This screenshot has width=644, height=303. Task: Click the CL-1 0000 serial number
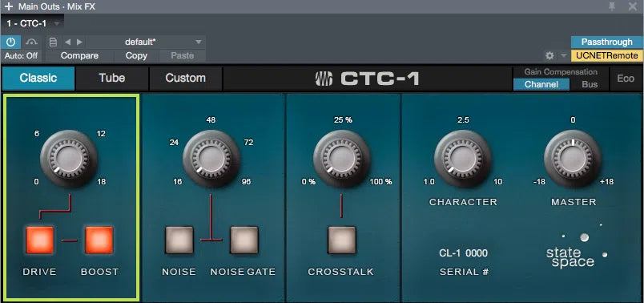(463, 253)
